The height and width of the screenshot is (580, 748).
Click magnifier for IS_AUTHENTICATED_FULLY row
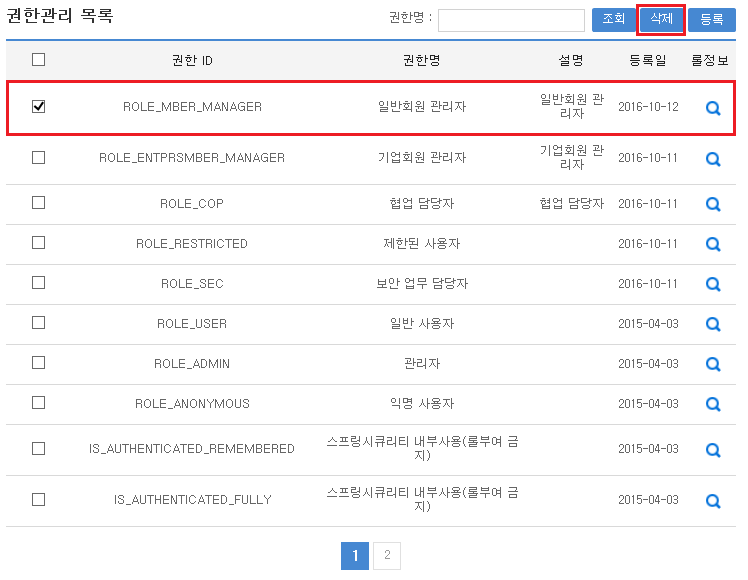pyautogui.click(x=713, y=501)
